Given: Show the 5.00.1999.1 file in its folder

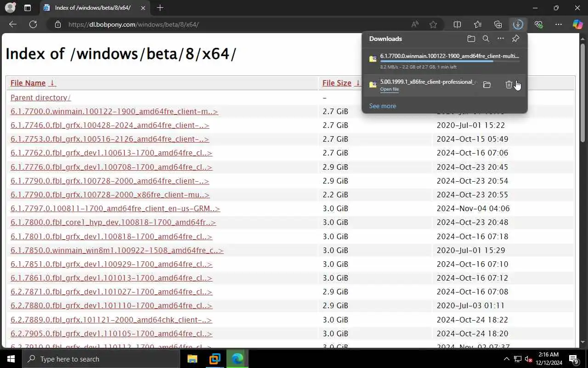Looking at the screenshot, I should tap(487, 85).
